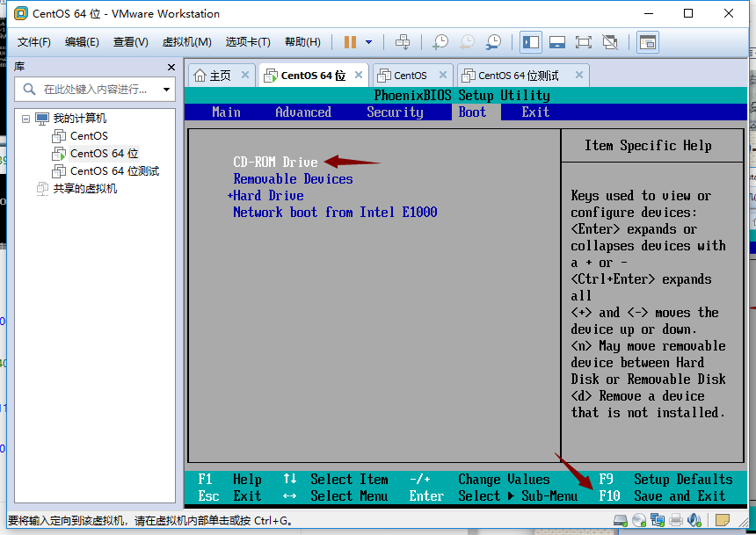
Task: Open the 查看(V) menu
Action: click(x=131, y=42)
